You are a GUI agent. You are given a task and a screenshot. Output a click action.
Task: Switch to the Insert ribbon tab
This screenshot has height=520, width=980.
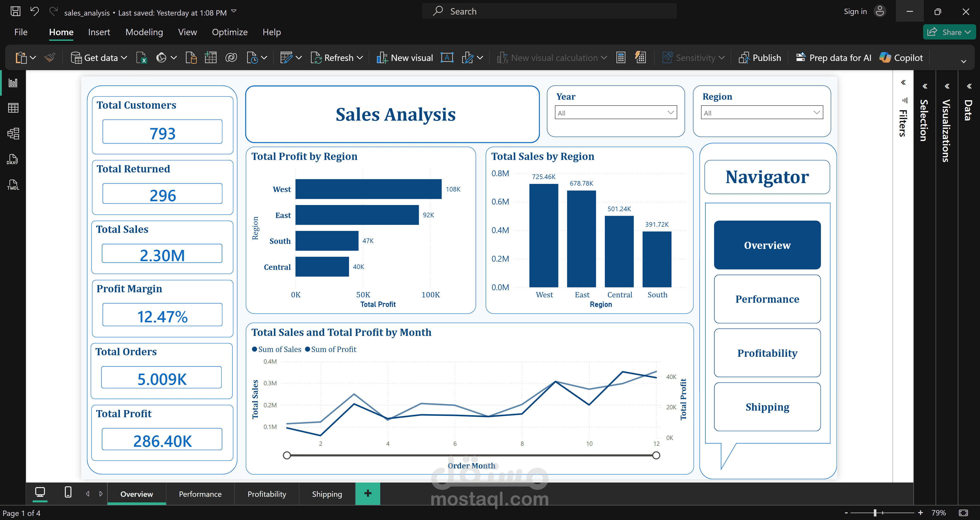tap(99, 32)
